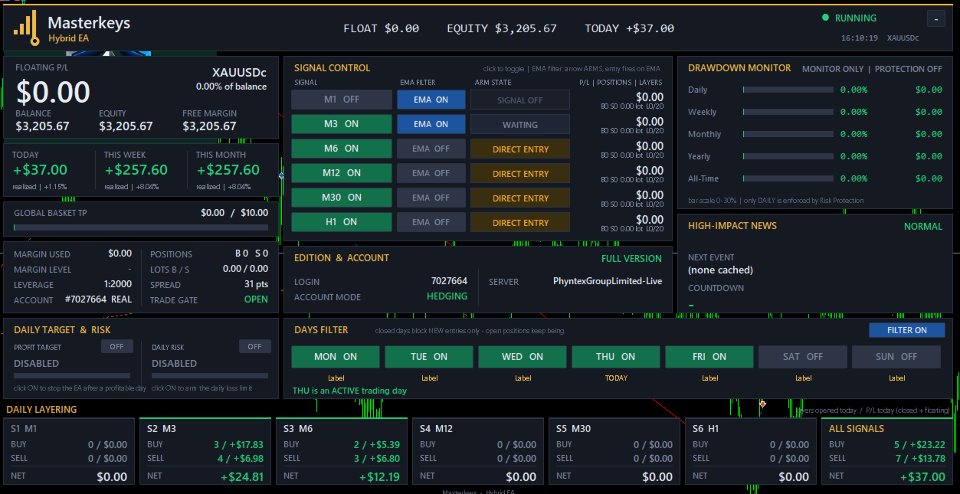Toggle the THU ON day button

coord(616,357)
